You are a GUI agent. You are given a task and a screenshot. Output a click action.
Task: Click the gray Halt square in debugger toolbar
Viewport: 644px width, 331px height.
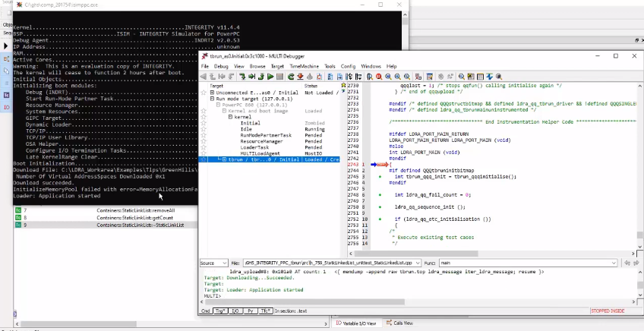pos(279,77)
